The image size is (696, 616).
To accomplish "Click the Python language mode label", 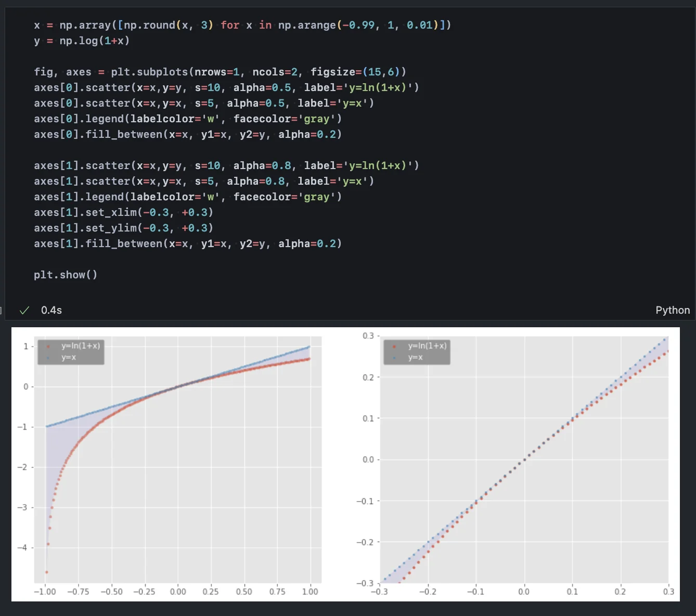I will coord(672,310).
